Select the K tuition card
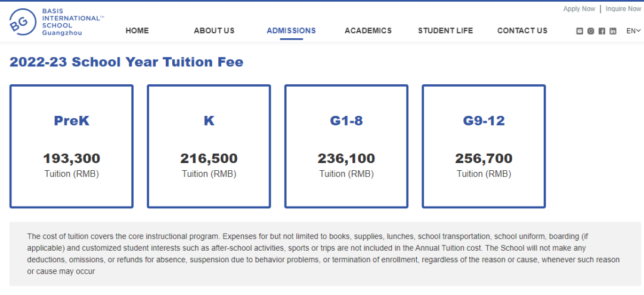The image size is (644, 295). click(209, 146)
